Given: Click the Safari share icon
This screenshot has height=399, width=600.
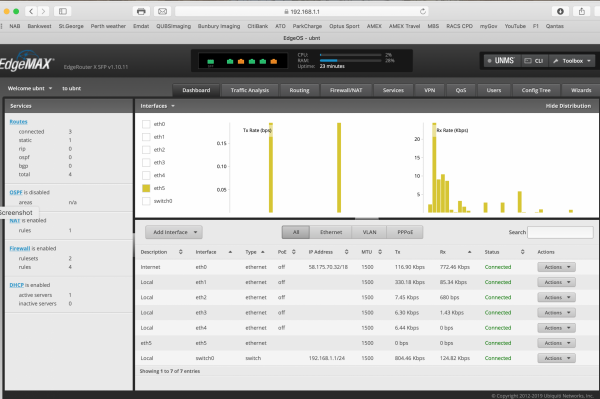Looking at the screenshot, I should point(582,11).
